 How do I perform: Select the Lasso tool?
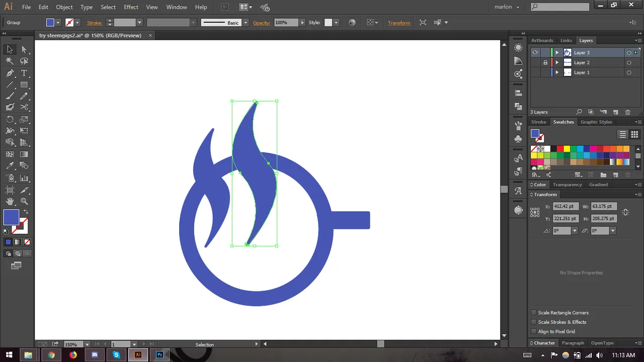click(24, 61)
